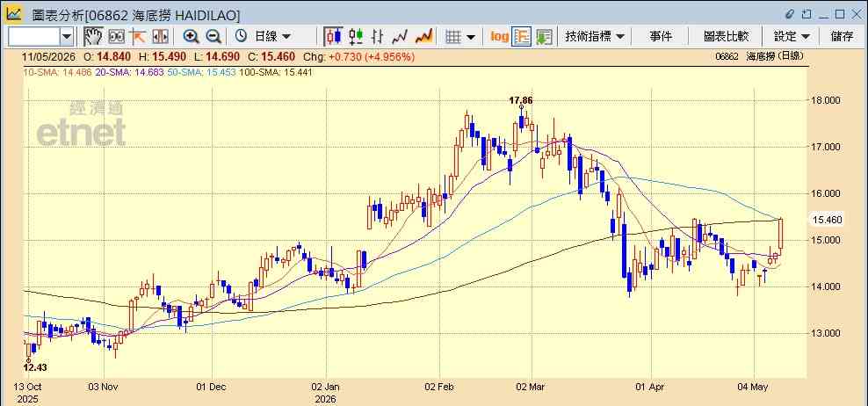Screen dimensions: 868x406
Task: Zoom out with the minus magnifier
Action: 213,37
